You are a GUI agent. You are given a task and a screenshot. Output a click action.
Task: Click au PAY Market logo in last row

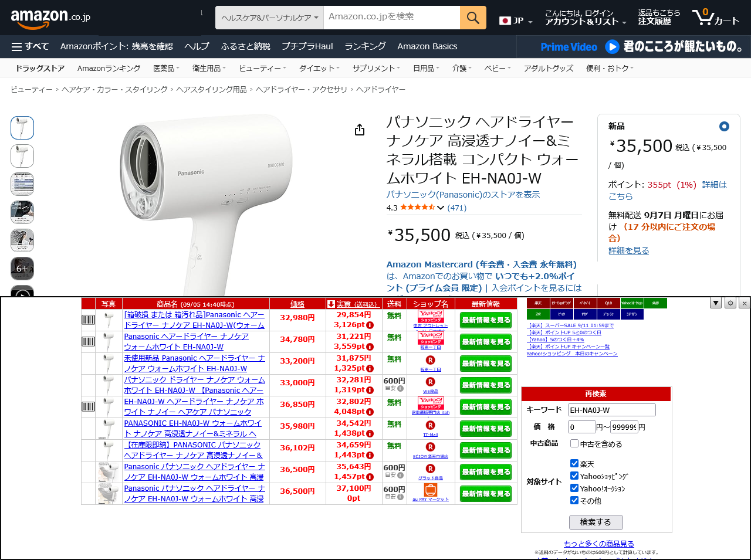point(431,490)
